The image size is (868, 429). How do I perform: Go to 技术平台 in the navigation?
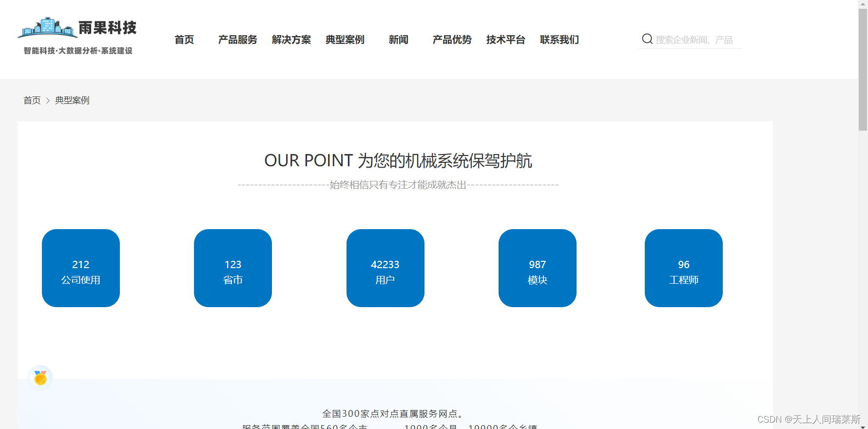pyautogui.click(x=506, y=39)
